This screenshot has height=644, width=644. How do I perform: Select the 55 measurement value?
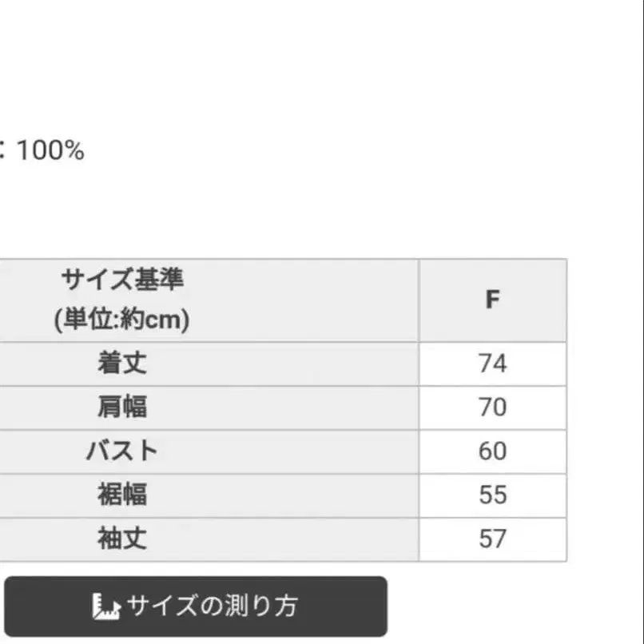pos(493,495)
